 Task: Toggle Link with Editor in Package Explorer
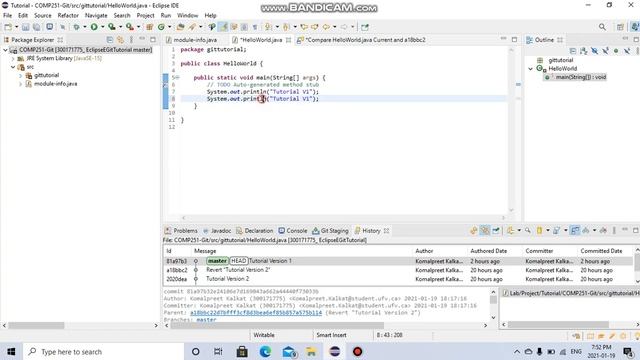click(x=120, y=40)
